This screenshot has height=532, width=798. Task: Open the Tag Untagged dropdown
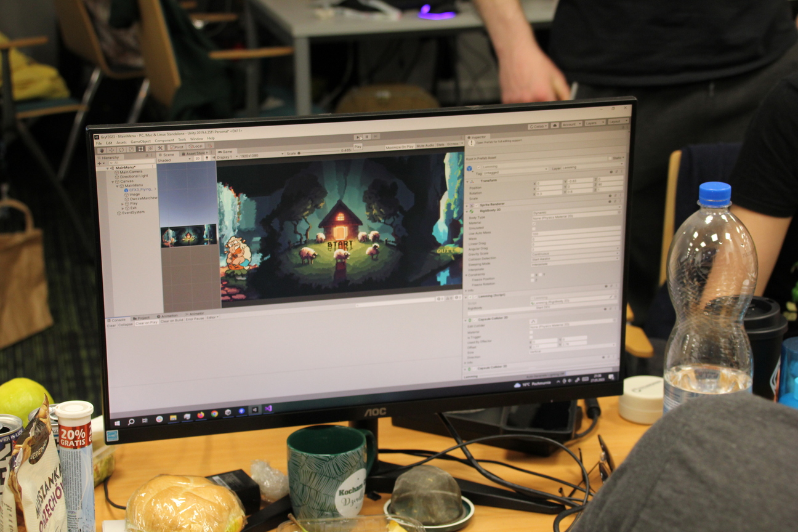[x=515, y=172]
